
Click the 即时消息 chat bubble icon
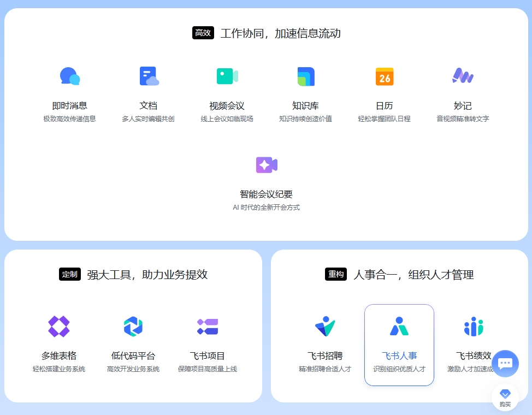pyautogui.click(x=69, y=76)
